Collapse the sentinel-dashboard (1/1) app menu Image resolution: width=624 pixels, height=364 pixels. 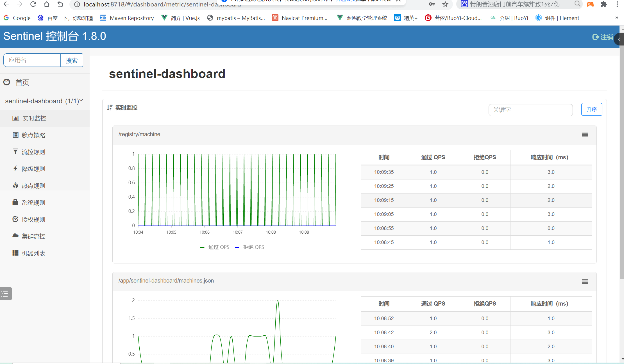pos(44,101)
